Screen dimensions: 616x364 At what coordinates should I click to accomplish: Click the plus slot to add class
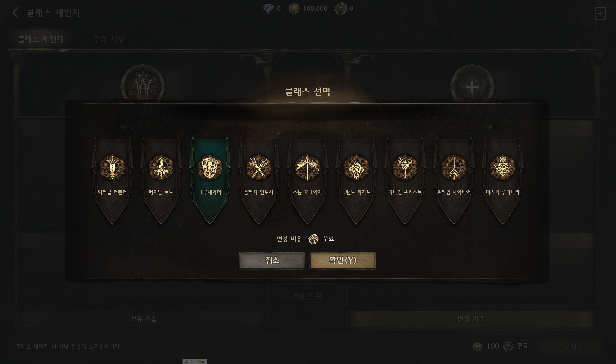point(472,87)
